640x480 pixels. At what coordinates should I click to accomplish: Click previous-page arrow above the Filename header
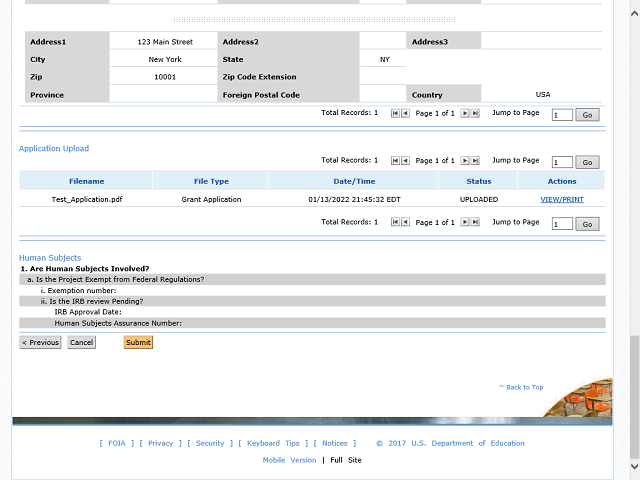(405, 161)
